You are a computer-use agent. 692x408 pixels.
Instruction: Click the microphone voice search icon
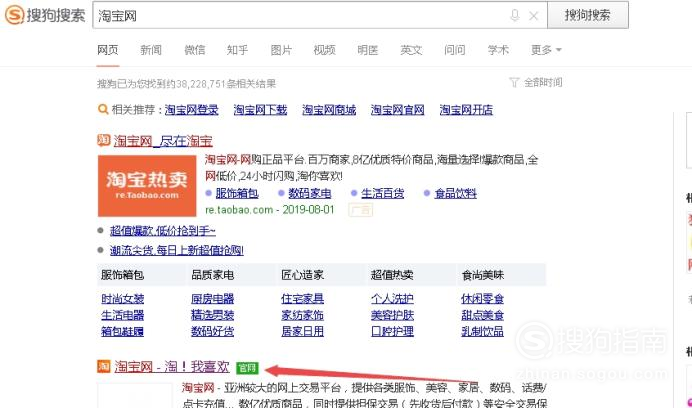515,16
